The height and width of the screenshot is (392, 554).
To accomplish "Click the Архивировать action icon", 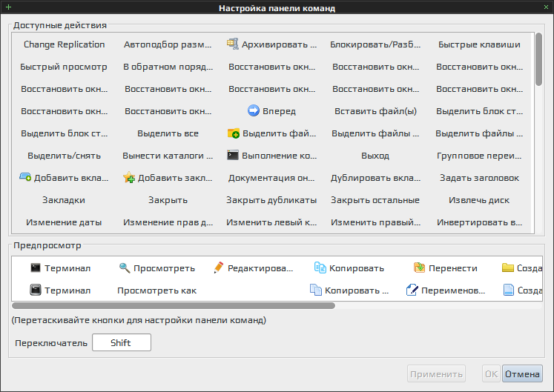I will [233, 44].
